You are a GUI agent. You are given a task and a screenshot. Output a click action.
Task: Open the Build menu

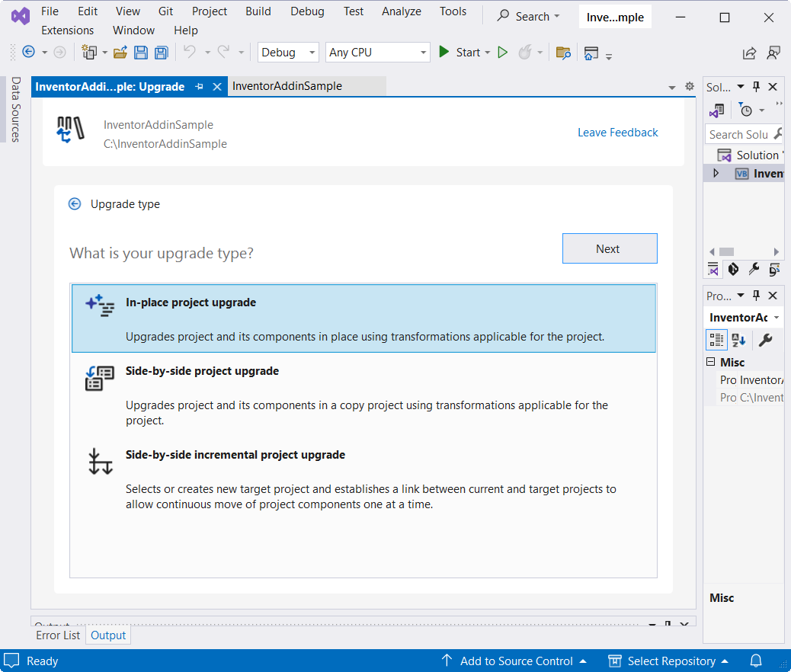coord(258,11)
